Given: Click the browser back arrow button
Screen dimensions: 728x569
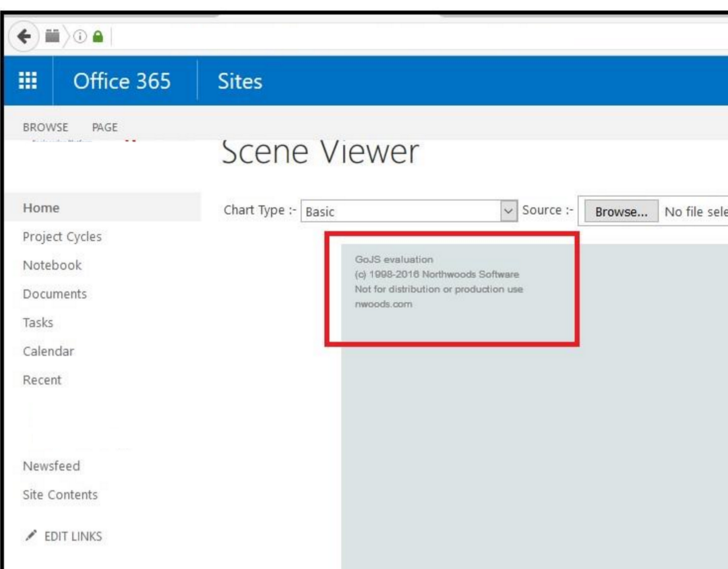Looking at the screenshot, I should pos(23,36).
